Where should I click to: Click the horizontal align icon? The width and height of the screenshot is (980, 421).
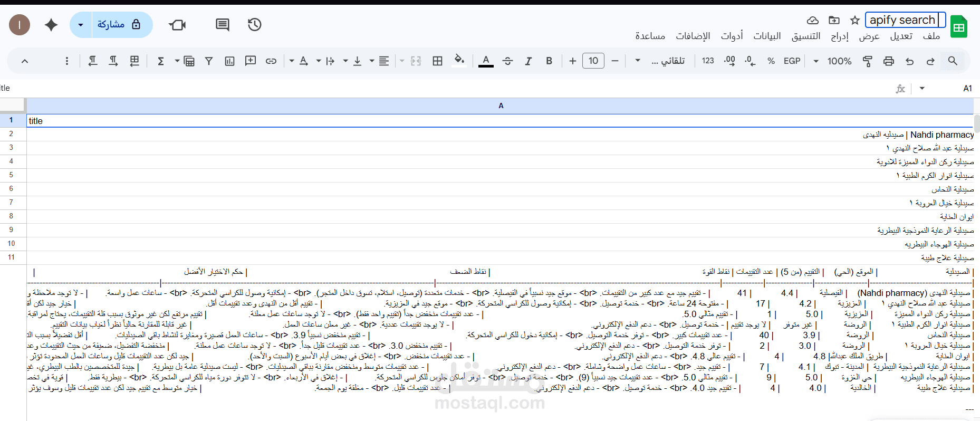point(384,61)
